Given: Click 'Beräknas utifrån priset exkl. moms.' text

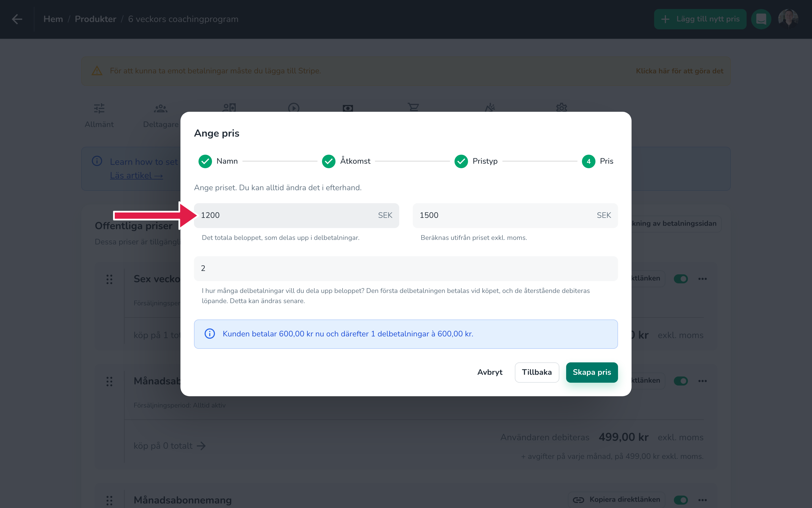Looking at the screenshot, I should coord(474,238).
